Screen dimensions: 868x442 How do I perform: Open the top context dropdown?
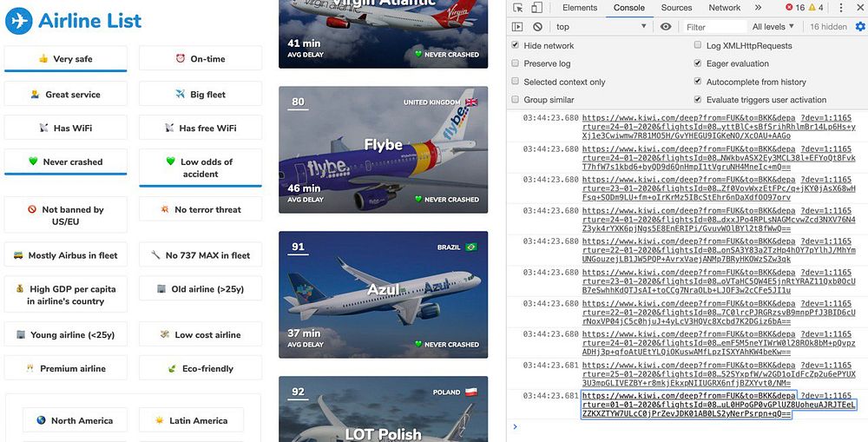tap(602, 27)
